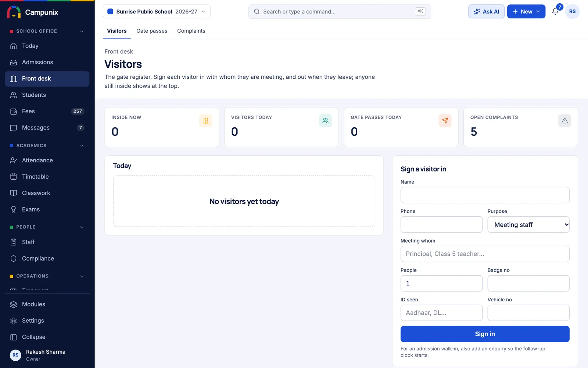
Task: Click the Badge no input field
Action: click(x=528, y=283)
